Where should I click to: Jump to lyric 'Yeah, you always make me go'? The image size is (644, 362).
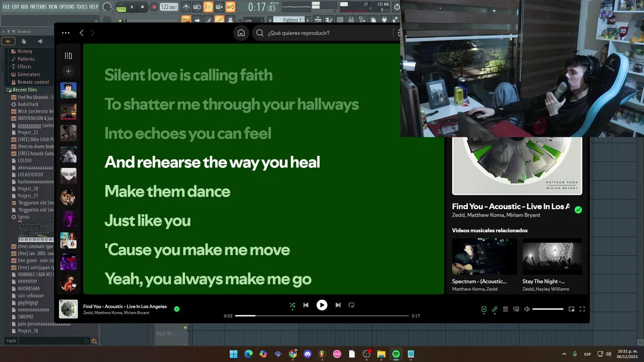click(x=208, y=279)
